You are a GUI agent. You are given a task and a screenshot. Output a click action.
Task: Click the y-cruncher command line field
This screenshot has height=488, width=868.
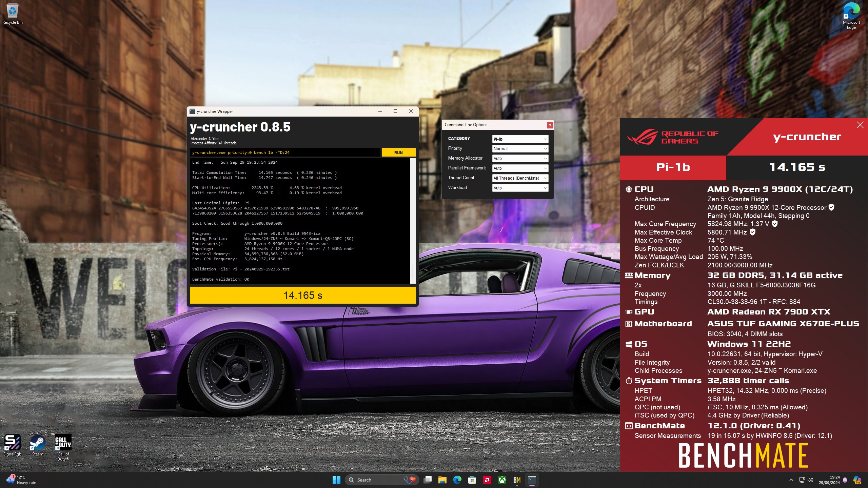[x=285, y=152]
